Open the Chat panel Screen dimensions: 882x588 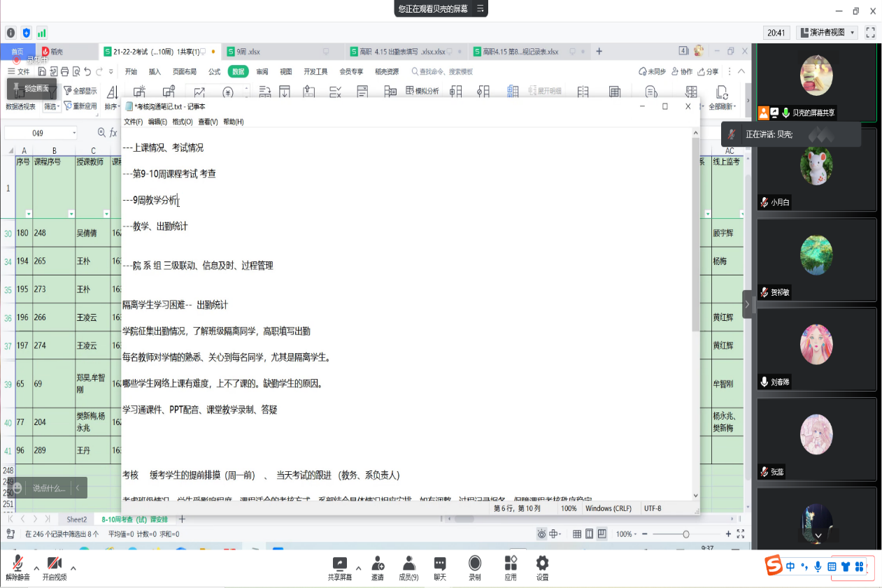(x=440, y=564)
